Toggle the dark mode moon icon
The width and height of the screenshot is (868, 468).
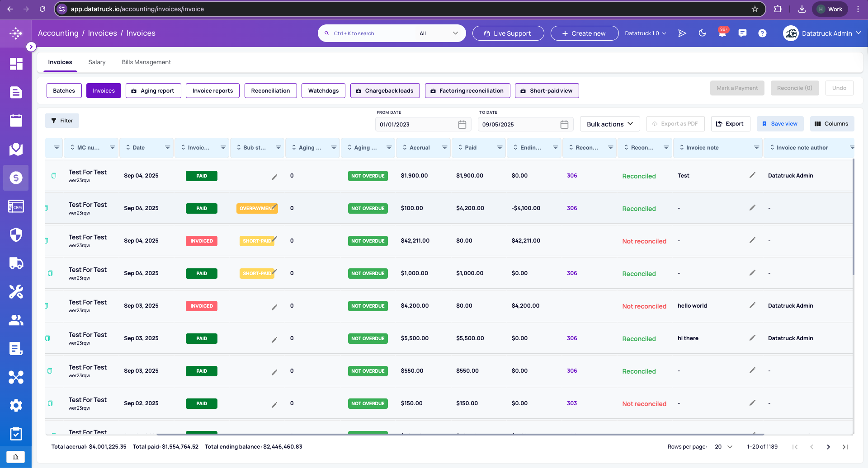click(702, 33)
